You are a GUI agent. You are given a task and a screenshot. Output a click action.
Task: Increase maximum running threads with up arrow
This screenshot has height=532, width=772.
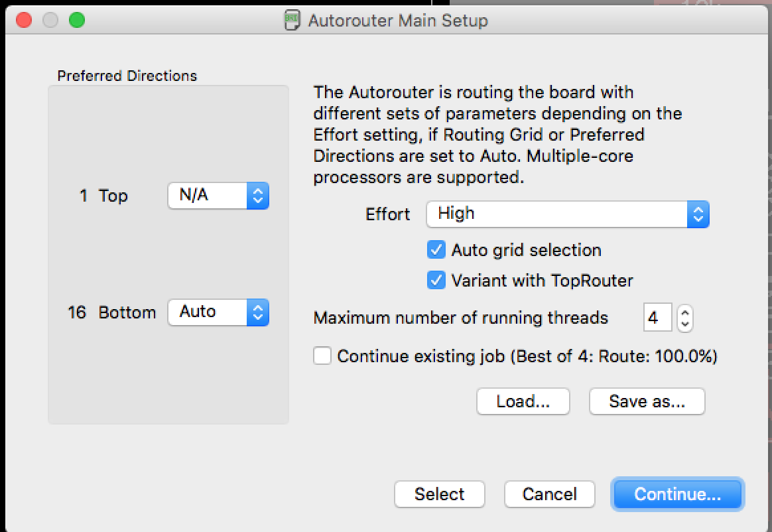(685, 312)
